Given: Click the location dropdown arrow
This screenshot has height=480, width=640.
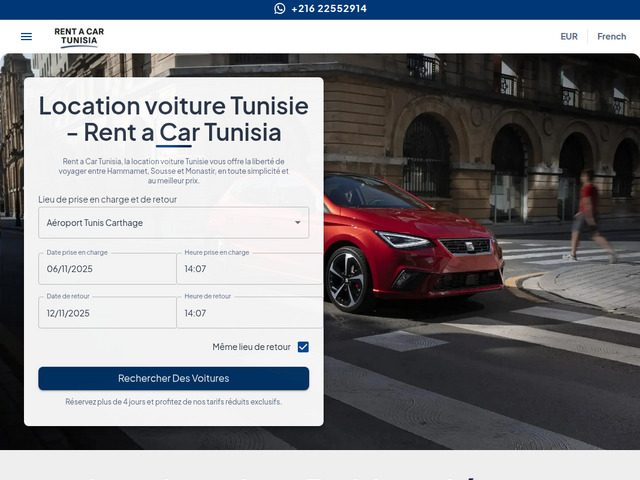Looking at the screenshot, I should pyautogui.click(x=298, y=222).
